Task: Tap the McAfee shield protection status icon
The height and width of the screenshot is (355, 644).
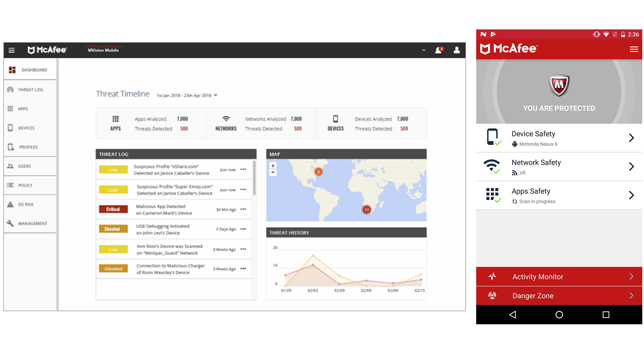Action: coord(559,85)
